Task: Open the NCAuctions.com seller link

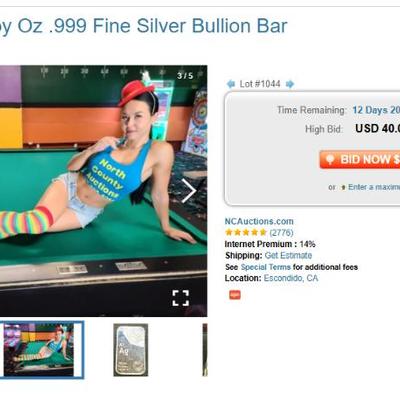Action: [259, 221]
